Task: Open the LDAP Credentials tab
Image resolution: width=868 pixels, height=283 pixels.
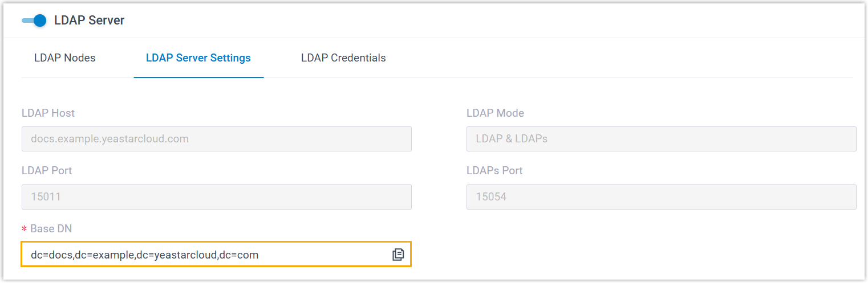Action: (343, 58)
